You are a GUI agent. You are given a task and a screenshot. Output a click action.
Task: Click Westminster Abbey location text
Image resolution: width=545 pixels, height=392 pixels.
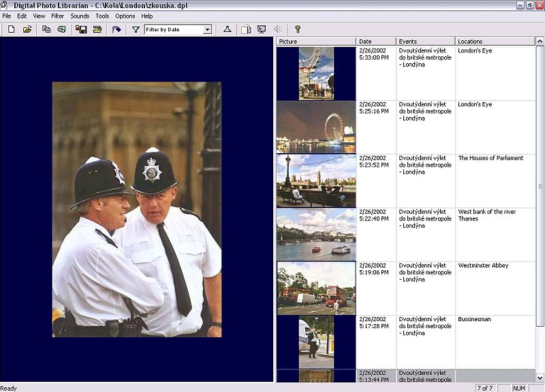coord(483,265)
